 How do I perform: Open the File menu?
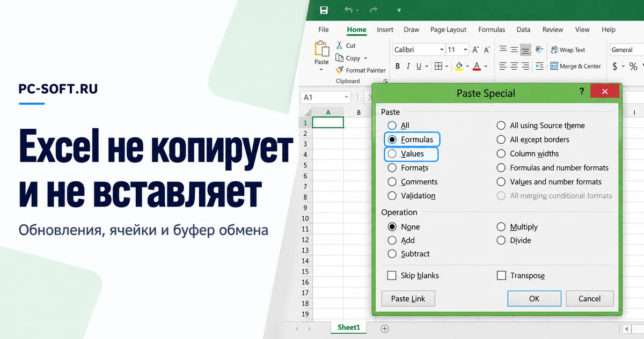324,30
